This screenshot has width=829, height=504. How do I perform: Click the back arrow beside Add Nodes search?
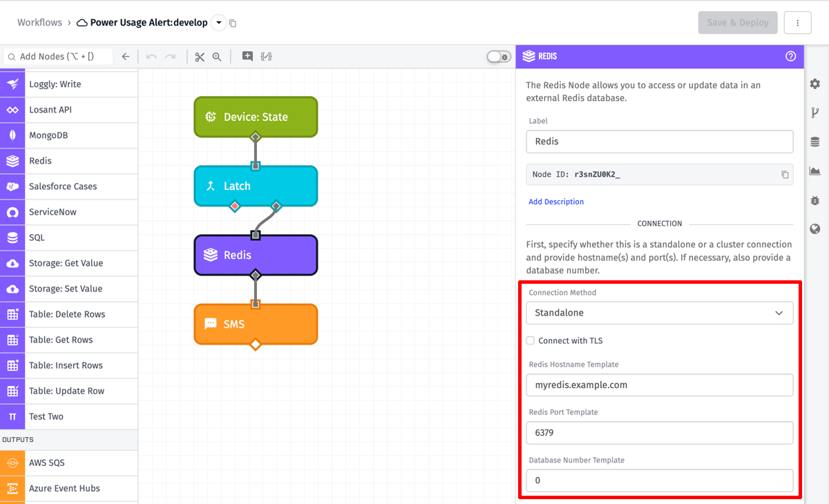pyautogui.click(x=125, y=57)
